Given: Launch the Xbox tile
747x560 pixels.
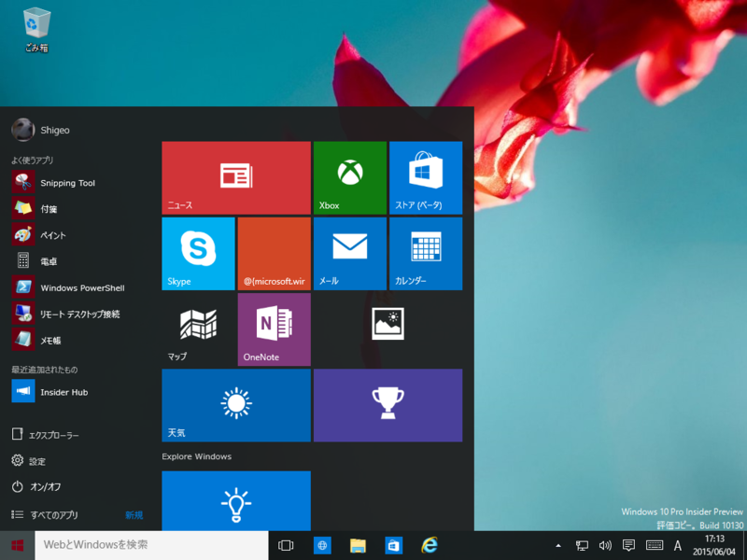Looking at the screenshot, I should (349, 177).
